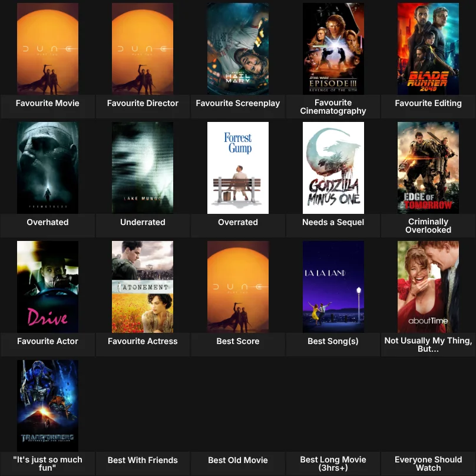Image resolution: width=476 pixels, height=476 pixels.
Task: Select the Best Song(s) label
Action: pos(333,341)
